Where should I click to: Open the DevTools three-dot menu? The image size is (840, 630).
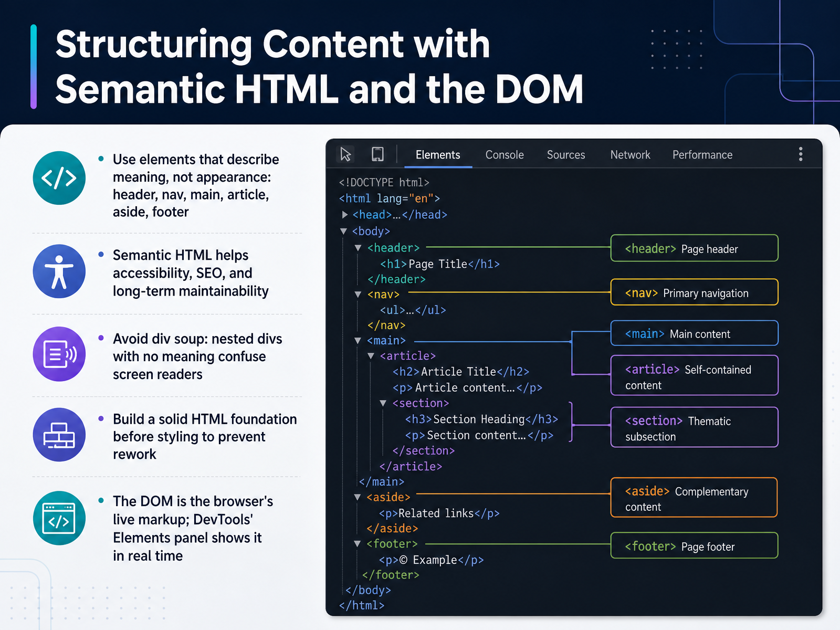800,154
